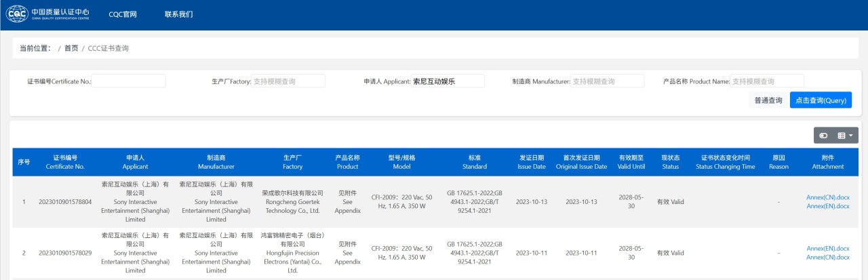Focus the 生产厂 Factory input field
The width and height of the screenshot is (868, 280).
point(288,81)
